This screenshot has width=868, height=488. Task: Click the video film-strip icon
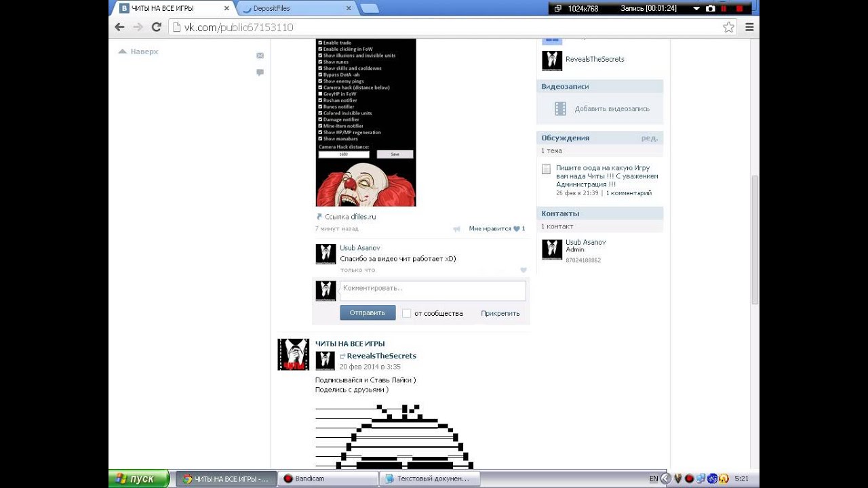pos(560,108)
